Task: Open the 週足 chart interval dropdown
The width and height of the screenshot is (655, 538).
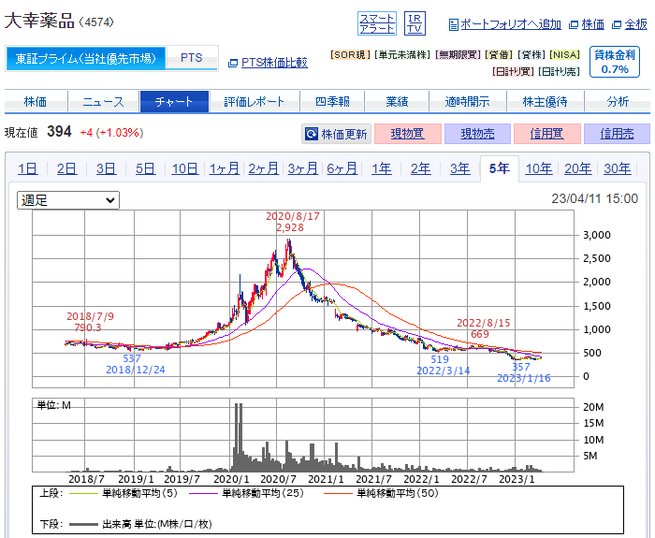Action: 68,200
